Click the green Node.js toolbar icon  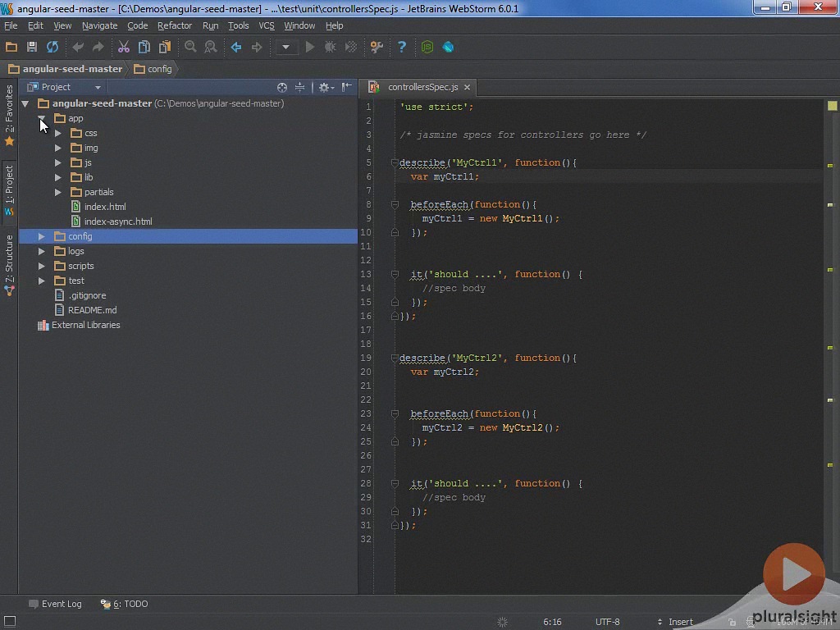point(427,47)
